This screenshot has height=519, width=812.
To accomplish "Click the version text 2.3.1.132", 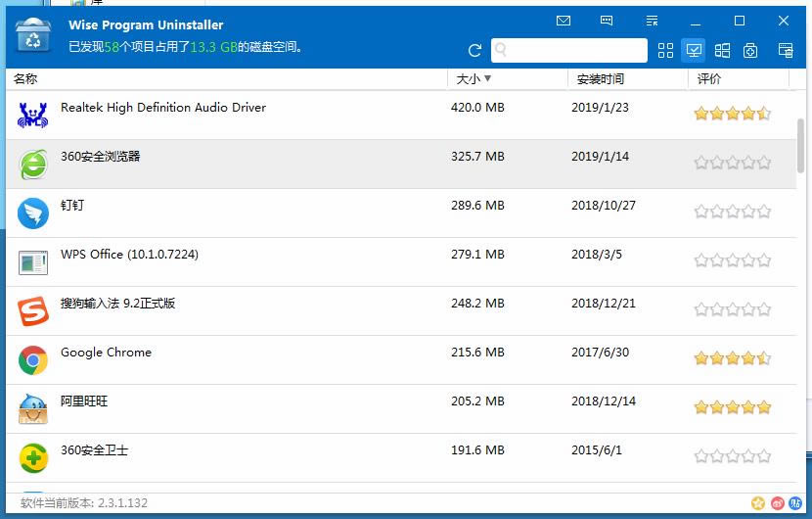I will click(x=122, y=503).
